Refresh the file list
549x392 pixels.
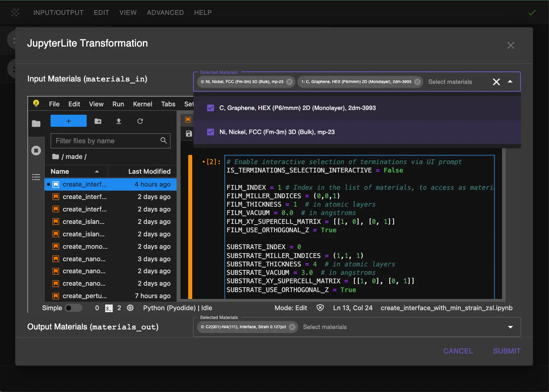point(140,121)
